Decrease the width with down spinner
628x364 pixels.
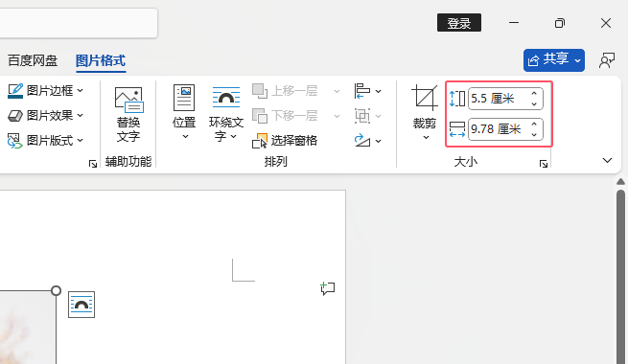coord(534,134)
